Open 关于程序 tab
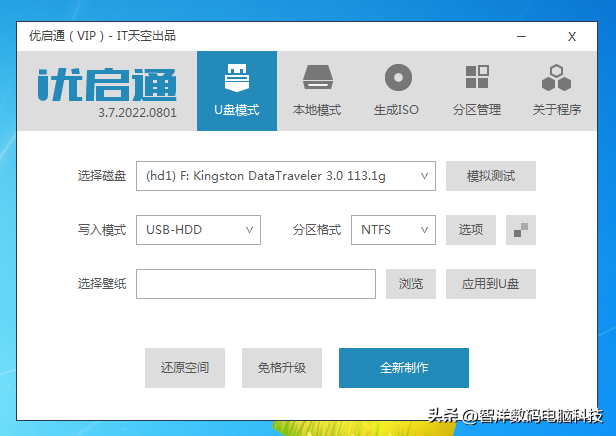 point(557,91)
